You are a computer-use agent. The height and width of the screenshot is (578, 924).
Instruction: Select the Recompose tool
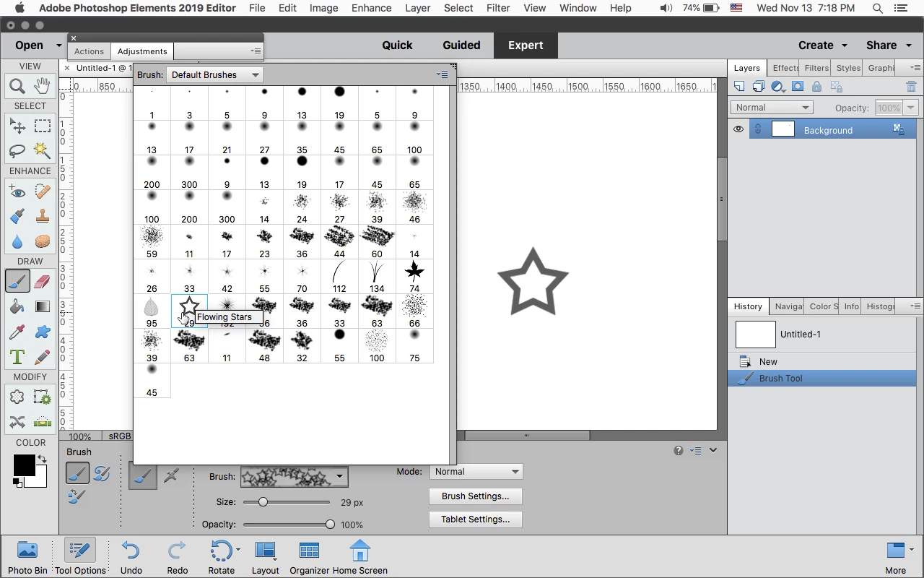pyautogui.click(x=43, y=397)
